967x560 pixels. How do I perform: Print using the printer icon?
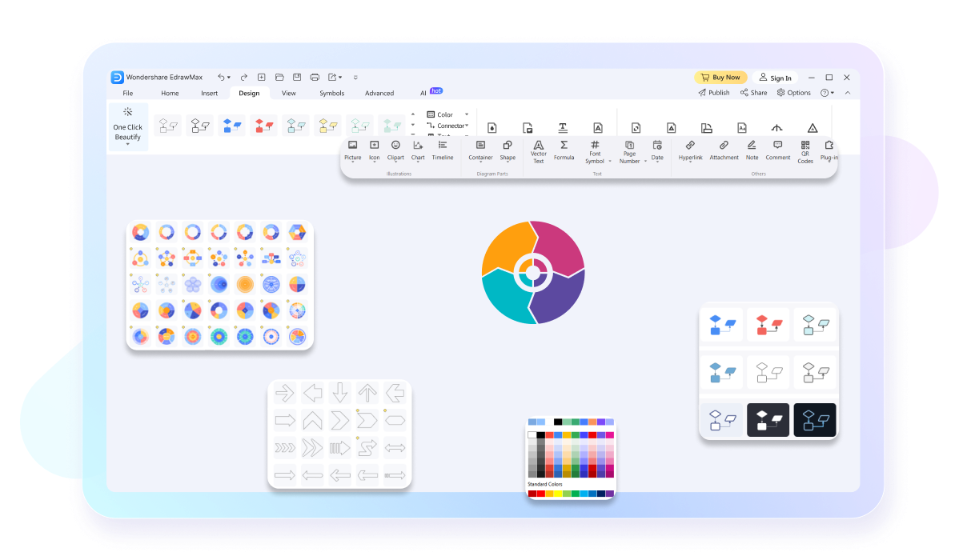315,77
